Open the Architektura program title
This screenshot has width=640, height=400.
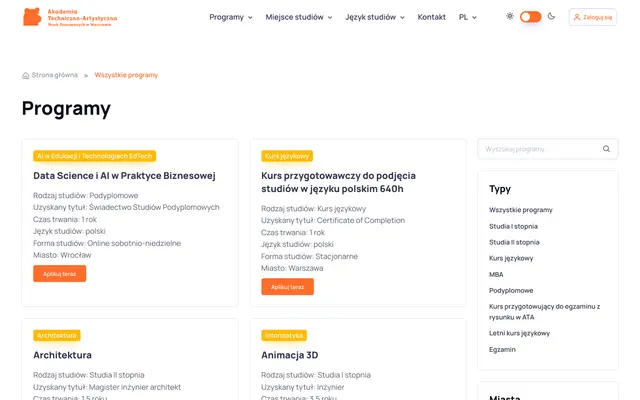[x=62, y=355]
